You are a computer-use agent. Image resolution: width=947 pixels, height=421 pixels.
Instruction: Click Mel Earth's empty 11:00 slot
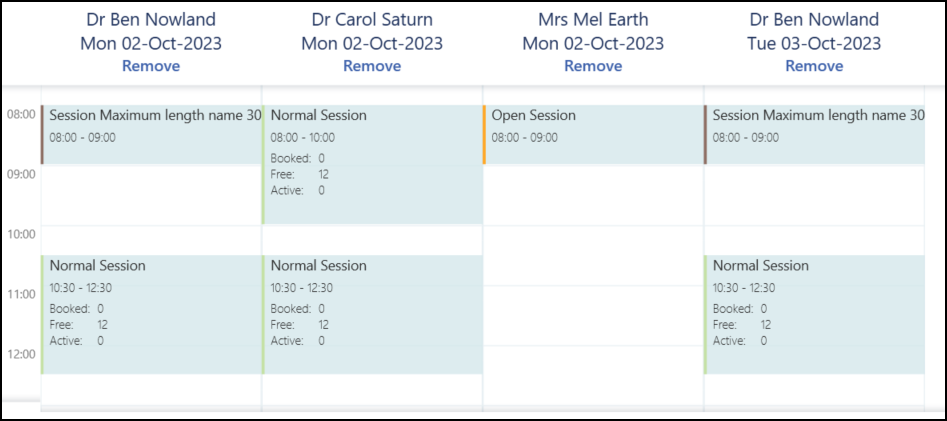click(x=593, y=300)
